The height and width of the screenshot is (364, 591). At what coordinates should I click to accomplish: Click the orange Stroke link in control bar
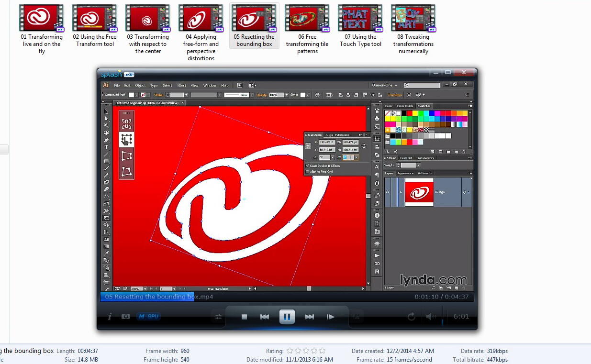tap(158, 95)
